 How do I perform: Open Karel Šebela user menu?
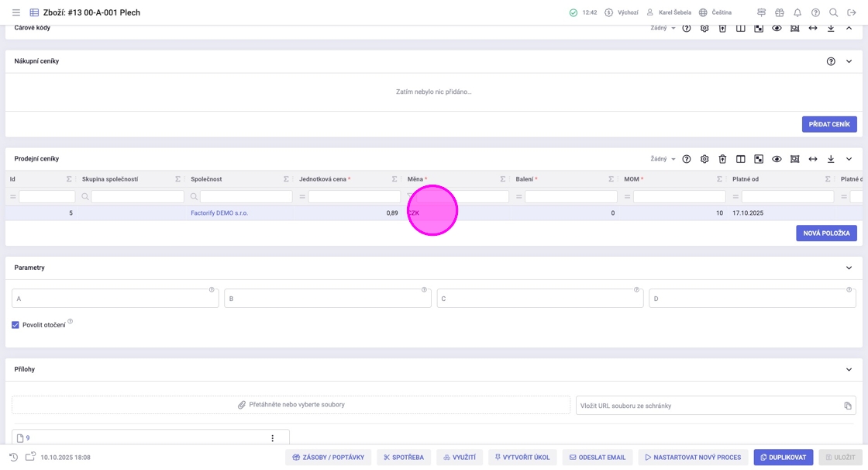pyautogui.click(x=668, y=12)
